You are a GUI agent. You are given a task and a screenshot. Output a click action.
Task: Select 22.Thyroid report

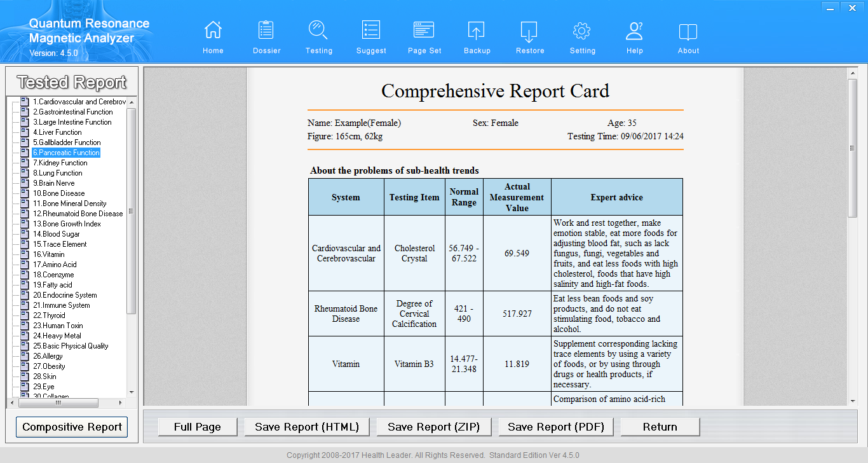(50, 315)
